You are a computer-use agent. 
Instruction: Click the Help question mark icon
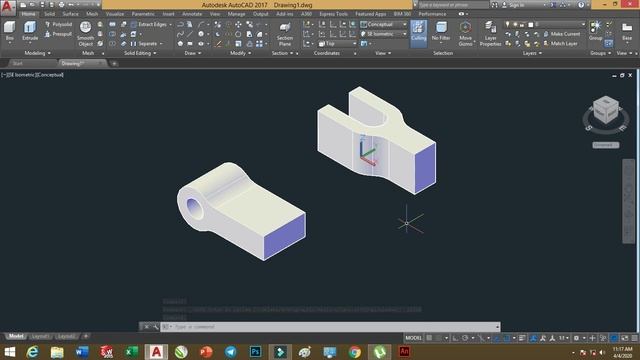(581, 5)
